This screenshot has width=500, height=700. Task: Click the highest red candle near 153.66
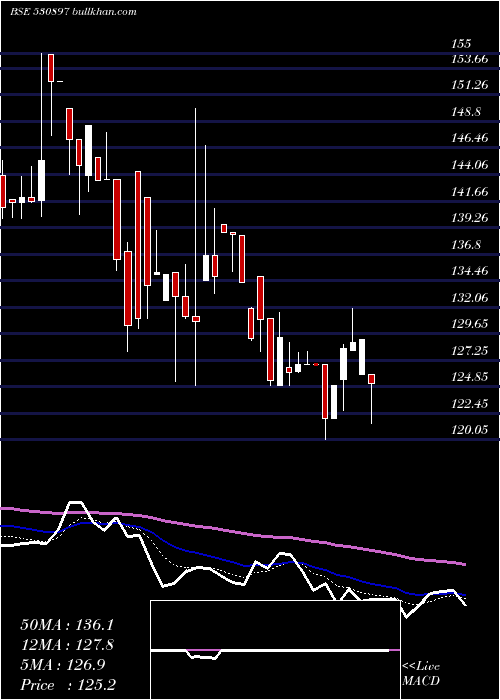point(51,68)
